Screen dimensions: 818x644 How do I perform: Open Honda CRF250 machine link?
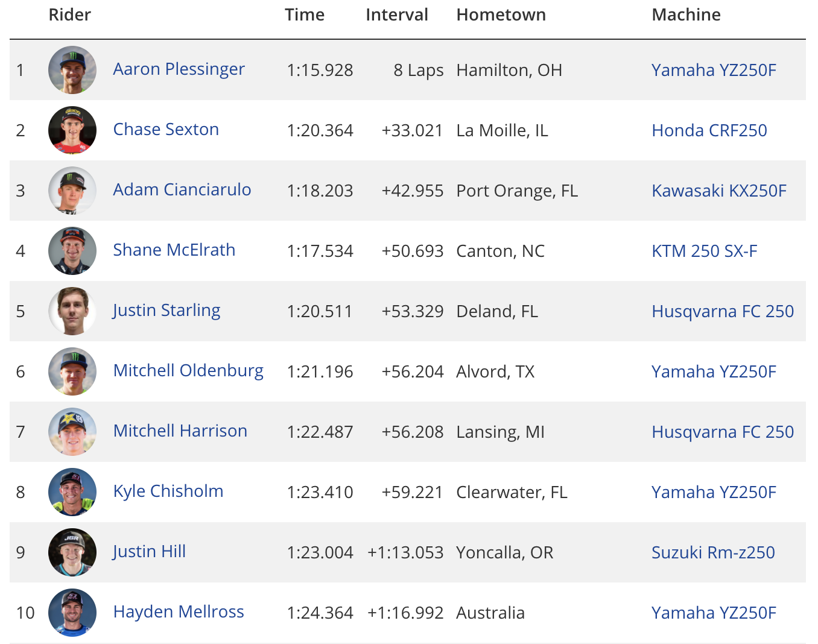(x=709, y=130)
